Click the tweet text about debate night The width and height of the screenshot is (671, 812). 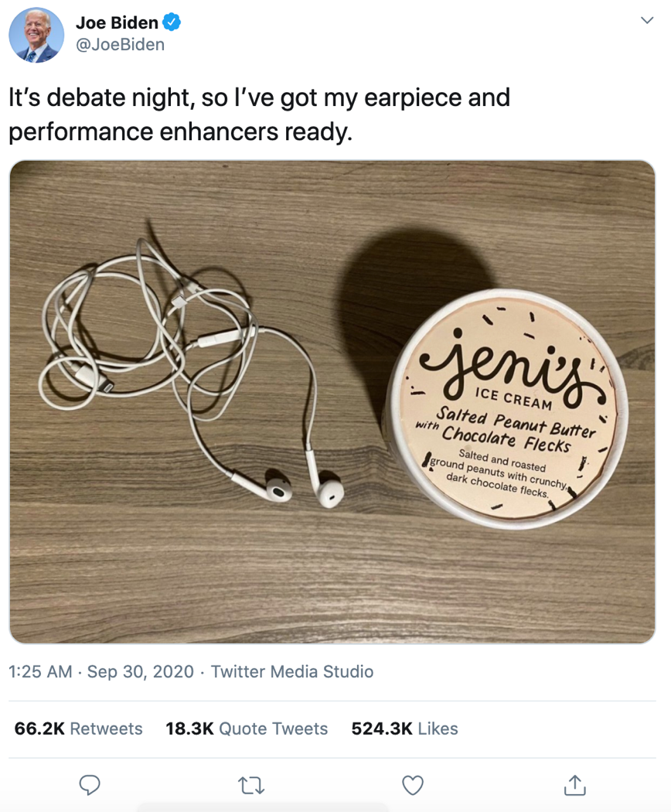tap(260, 114)
